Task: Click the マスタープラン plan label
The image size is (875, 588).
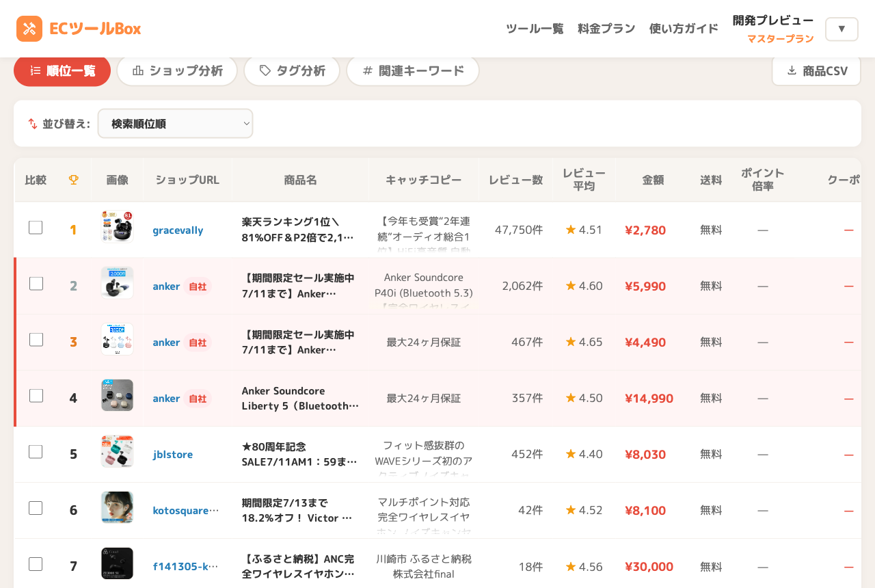Action: pyautogui.click(x=780, y=39)
